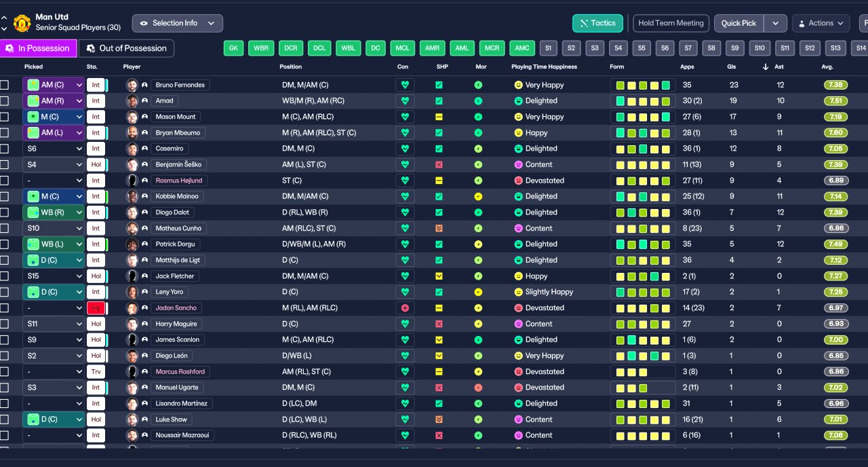Viewport: 868px width, 467px height.
Task: Select the GK position slot
Action: [x=233, y=48]
